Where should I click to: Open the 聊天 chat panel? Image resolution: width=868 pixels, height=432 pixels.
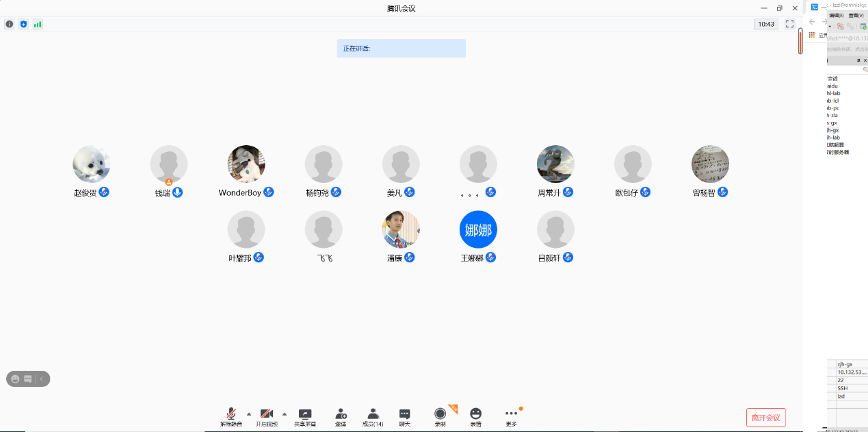[x=404, y=417]
